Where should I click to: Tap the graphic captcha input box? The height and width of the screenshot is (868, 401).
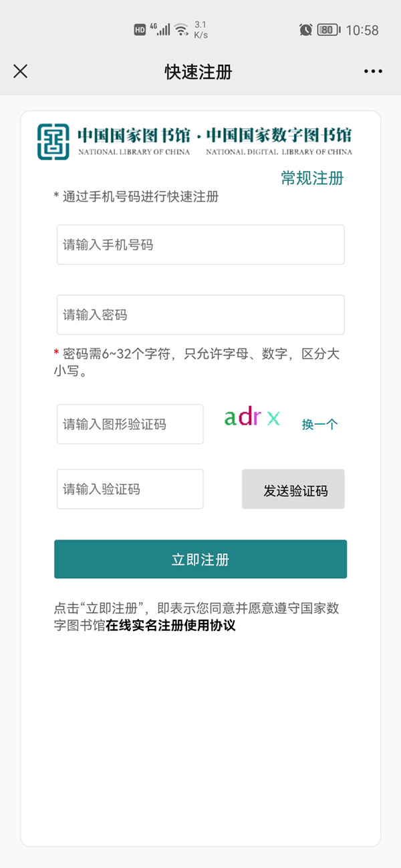(x=130, y=423)
